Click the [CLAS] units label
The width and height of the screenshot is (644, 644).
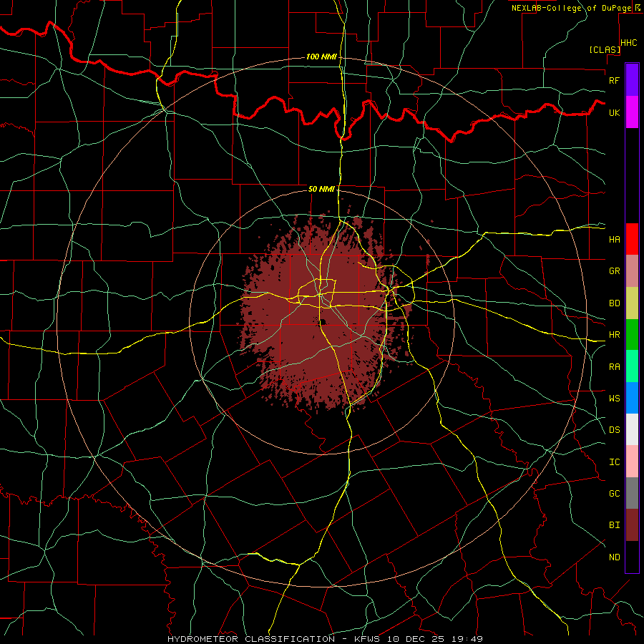point(605,50)
